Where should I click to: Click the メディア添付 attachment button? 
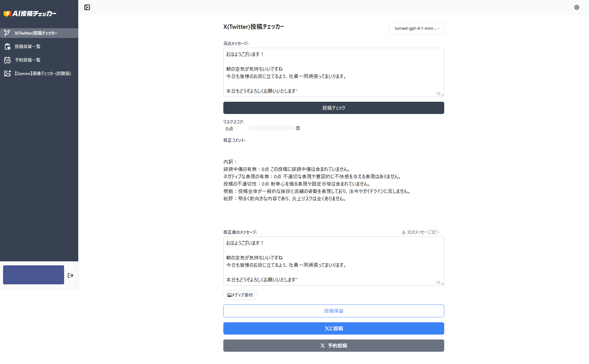tap(240, 295)
